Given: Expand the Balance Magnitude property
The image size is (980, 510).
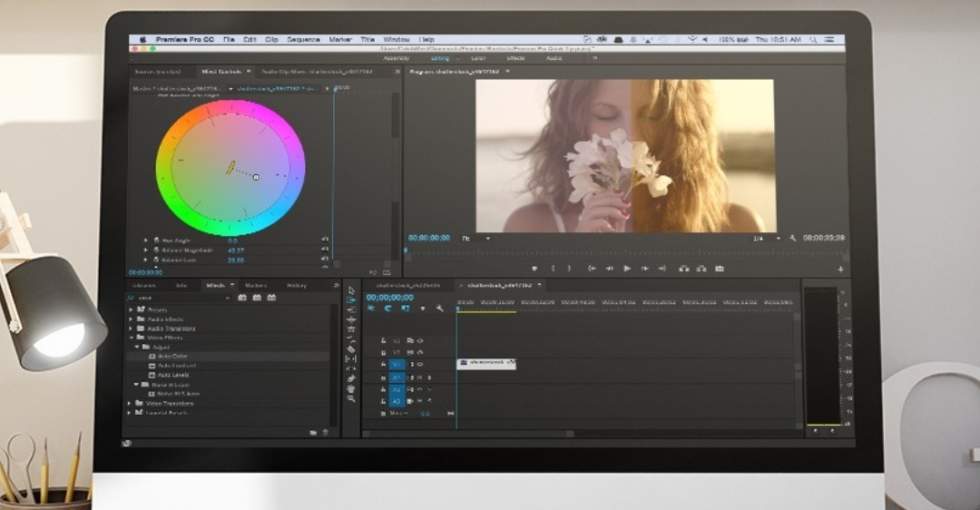Looking at the screenshot, I should pos(145,250).
